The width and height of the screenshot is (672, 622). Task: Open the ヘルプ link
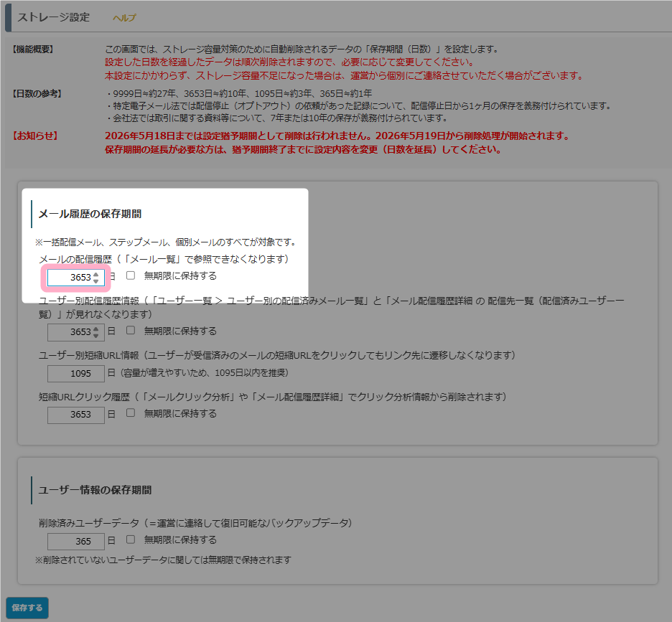coord(124,18)
